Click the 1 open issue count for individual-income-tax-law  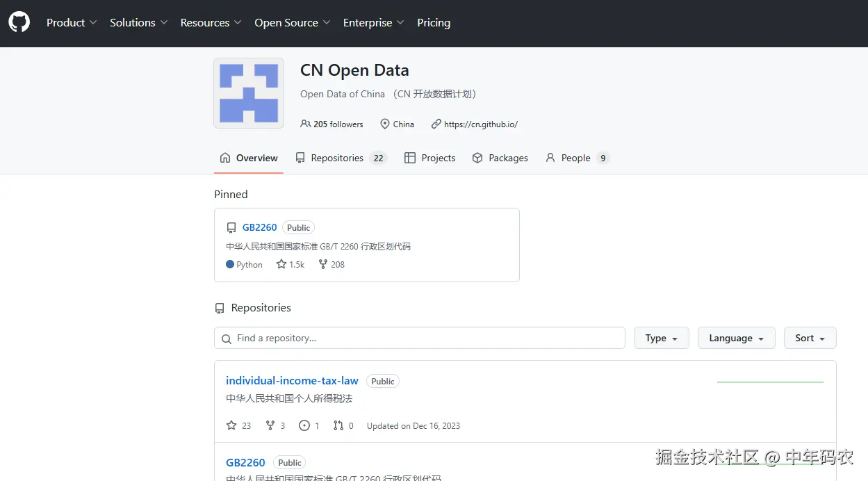pyautogui.click(x=317, y=425)
